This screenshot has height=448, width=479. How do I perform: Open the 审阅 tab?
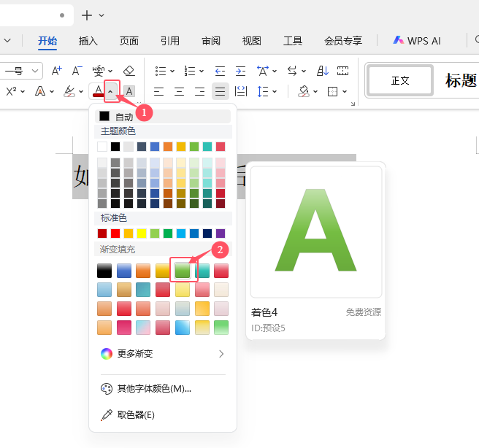(211, 41)
